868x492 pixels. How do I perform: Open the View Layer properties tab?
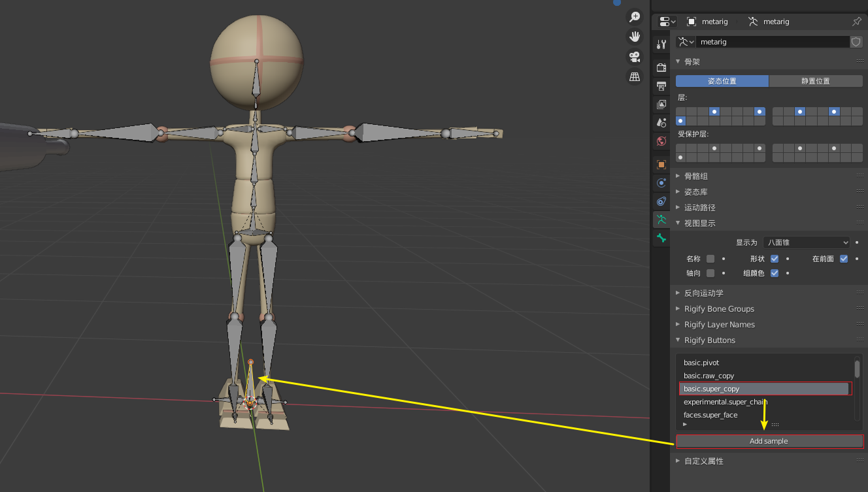tap(661, 104)
